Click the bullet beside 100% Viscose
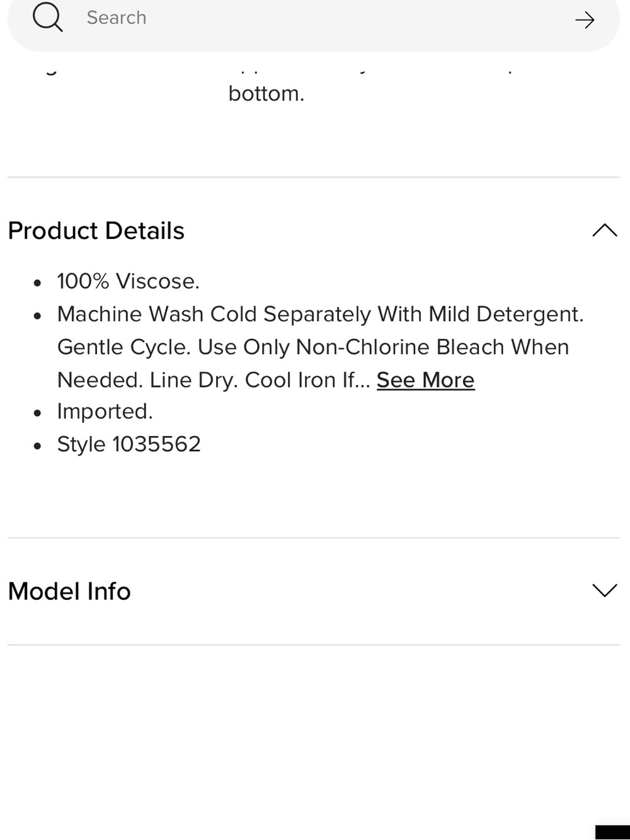The height and width of the screenshot is (840, 630). (x=38, y=283)
